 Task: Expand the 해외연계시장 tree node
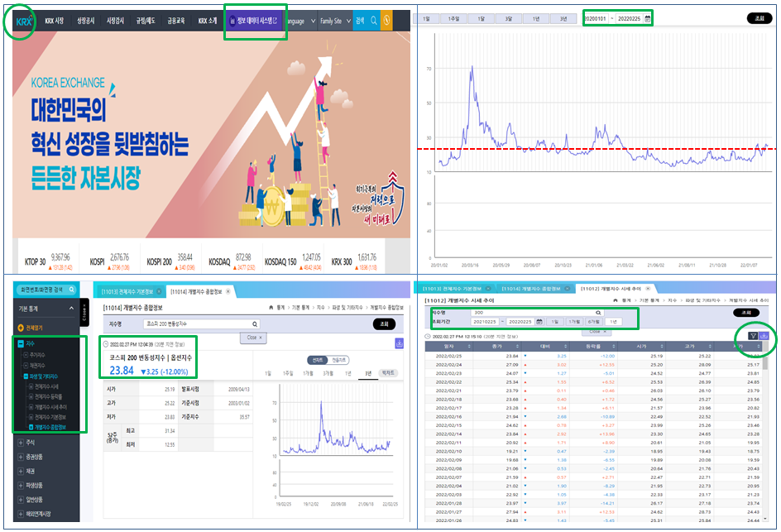click(x=21, y=514)
